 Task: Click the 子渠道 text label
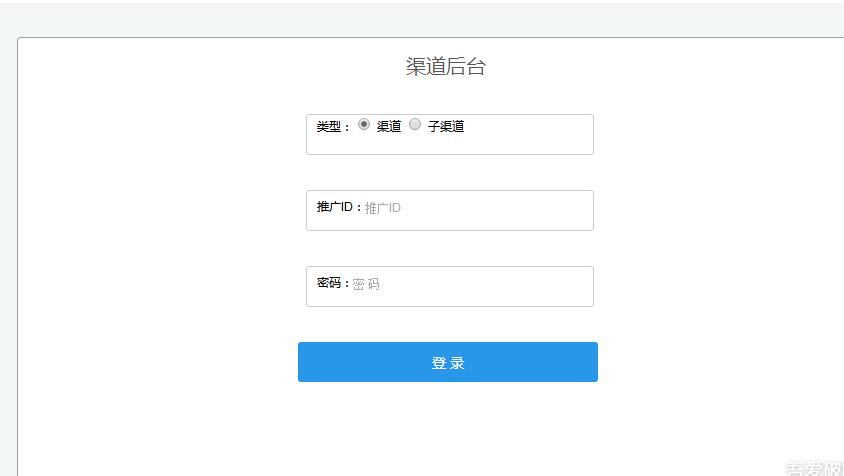click(446, 126)
